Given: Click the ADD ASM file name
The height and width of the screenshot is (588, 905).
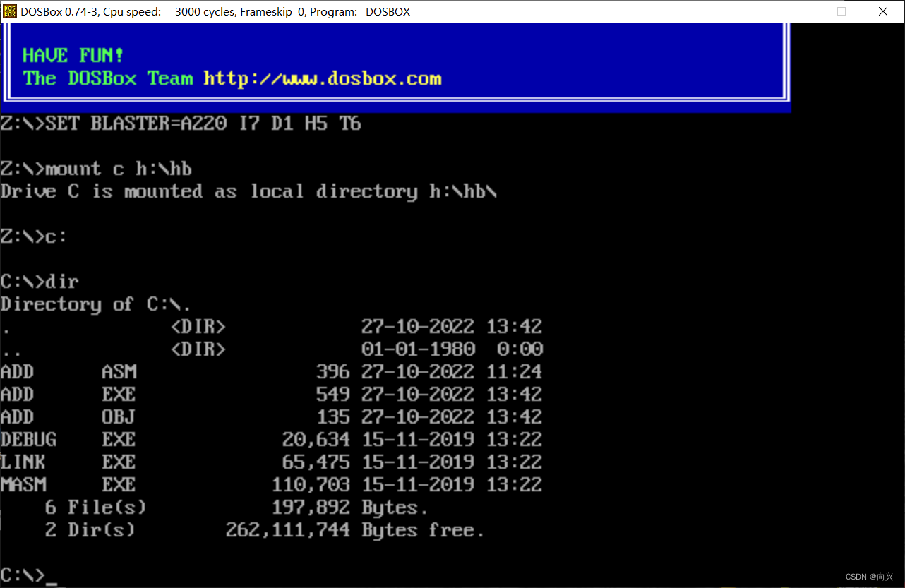Looking at the screenshot, I should (68, 372).
